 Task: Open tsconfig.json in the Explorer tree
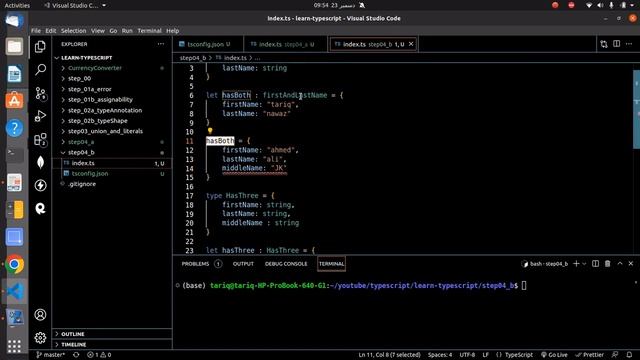pos(90,173)
